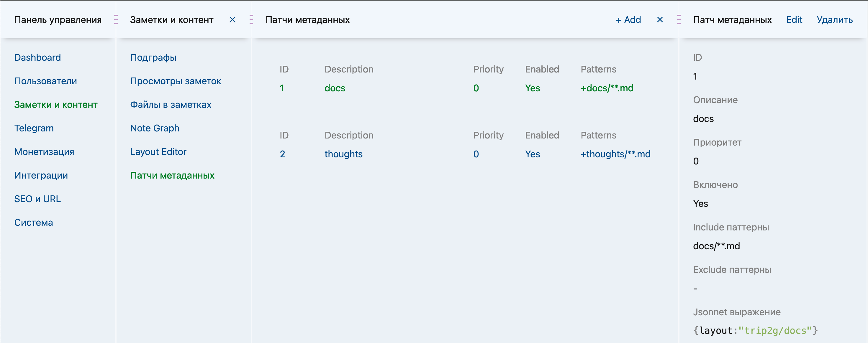The image size is (868, 343).
Task: Close the Патчи метаданных list panel
Action: [x=660, y=20]
